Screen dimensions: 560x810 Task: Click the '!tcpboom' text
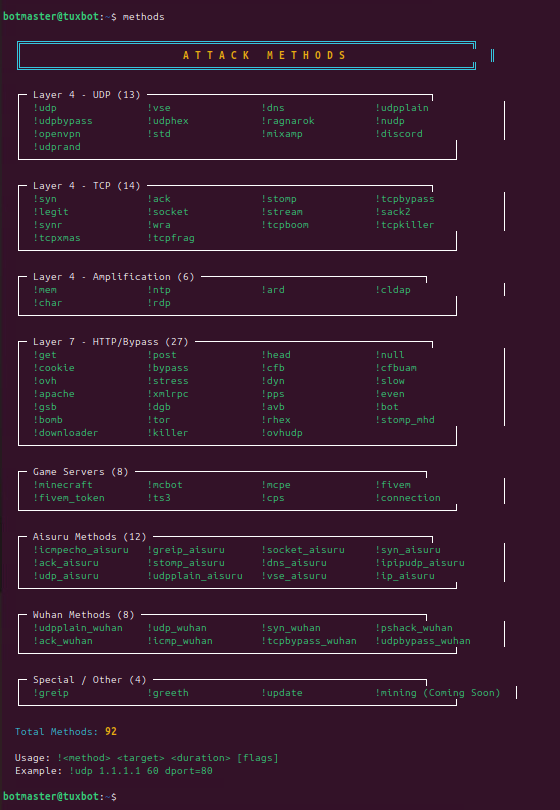(x=285, y=225)
